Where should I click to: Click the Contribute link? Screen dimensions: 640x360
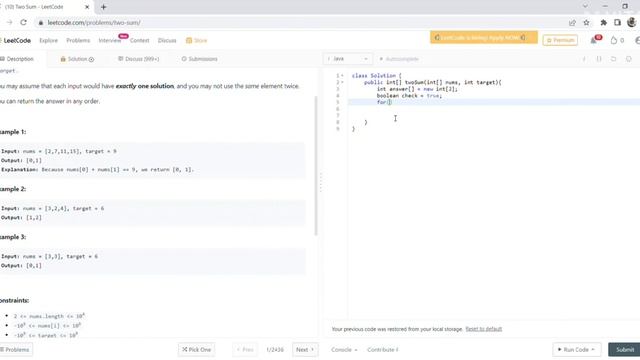coord(382,350)
